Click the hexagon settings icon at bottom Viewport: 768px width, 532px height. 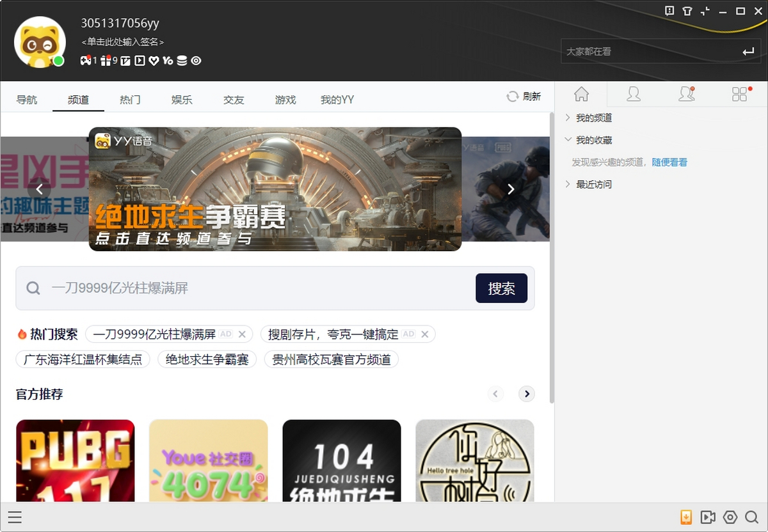coord(730,517)
